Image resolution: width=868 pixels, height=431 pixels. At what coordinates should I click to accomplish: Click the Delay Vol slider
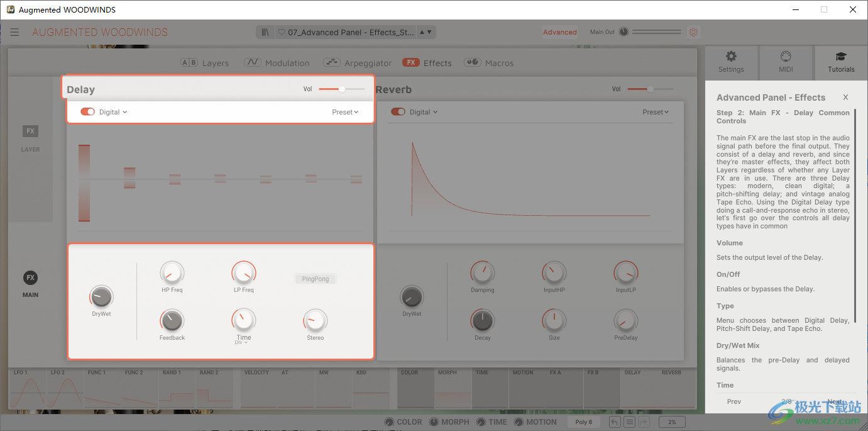(341, 89)
